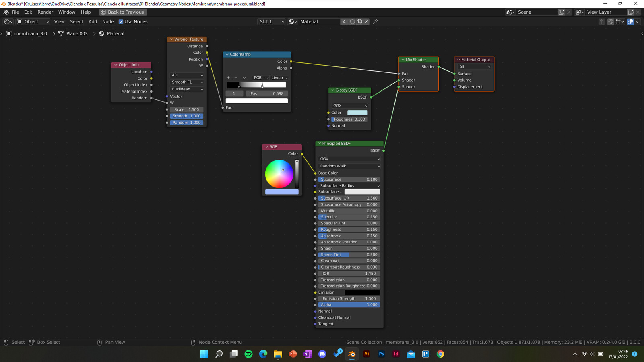This screenshot has height=362, width=644.
Task: Click the RGB node color wheel
Action: (x=279, y=174)
